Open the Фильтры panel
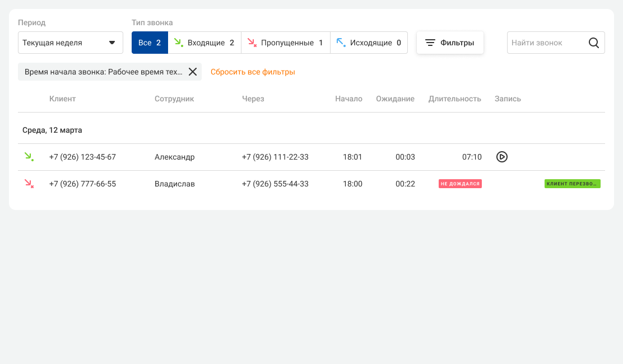The height and width of the screenshot is (364, 623). pos(450,43)
